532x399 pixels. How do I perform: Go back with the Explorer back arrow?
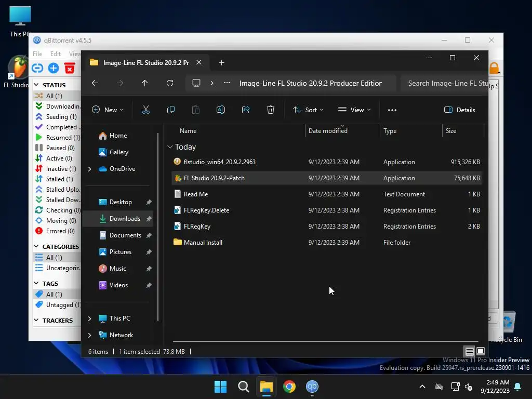95,83
